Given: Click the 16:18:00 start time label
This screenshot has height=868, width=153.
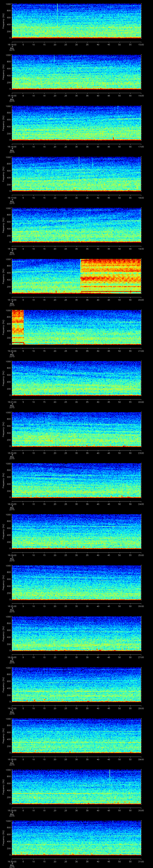Looking at the screenshot, I should pyautogui.click(x=12, y=249).
